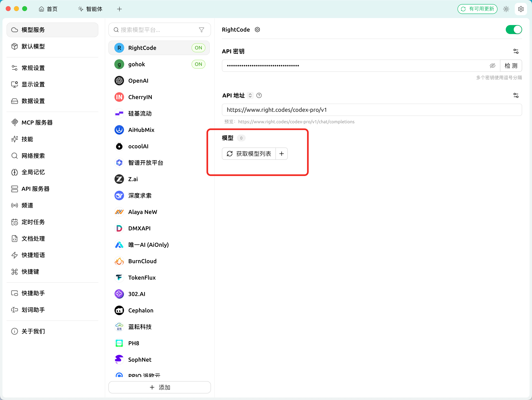Select 硅基流动 provider
The width and height of the screenshot is (532, 400).
[x=159, y=113]
